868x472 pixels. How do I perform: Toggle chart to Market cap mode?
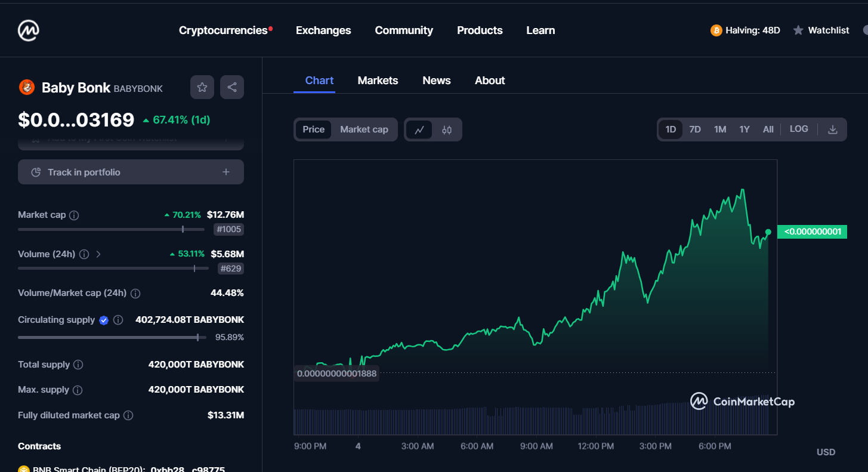point(364,129)
